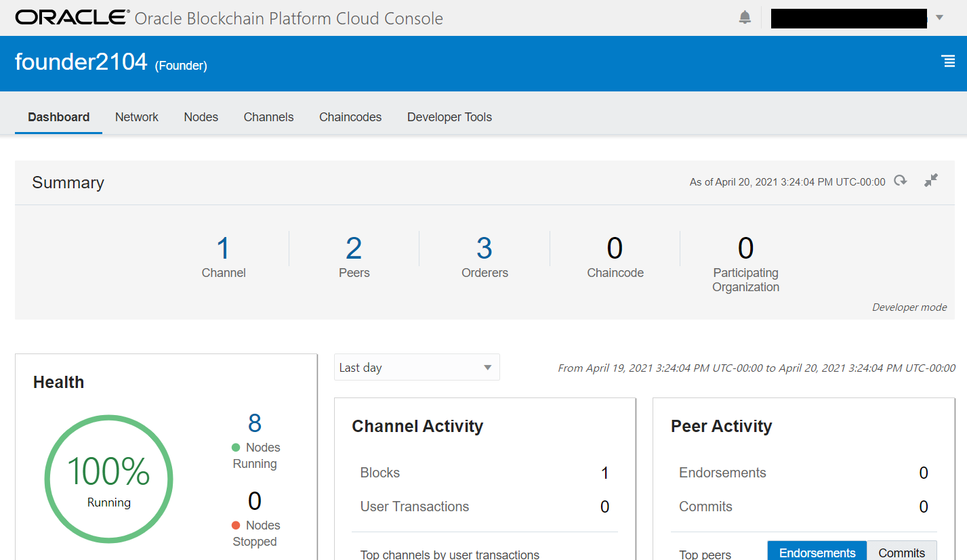Open the Channels tab
The width and height of the screenshot is (967, 560).
point(268,117)
